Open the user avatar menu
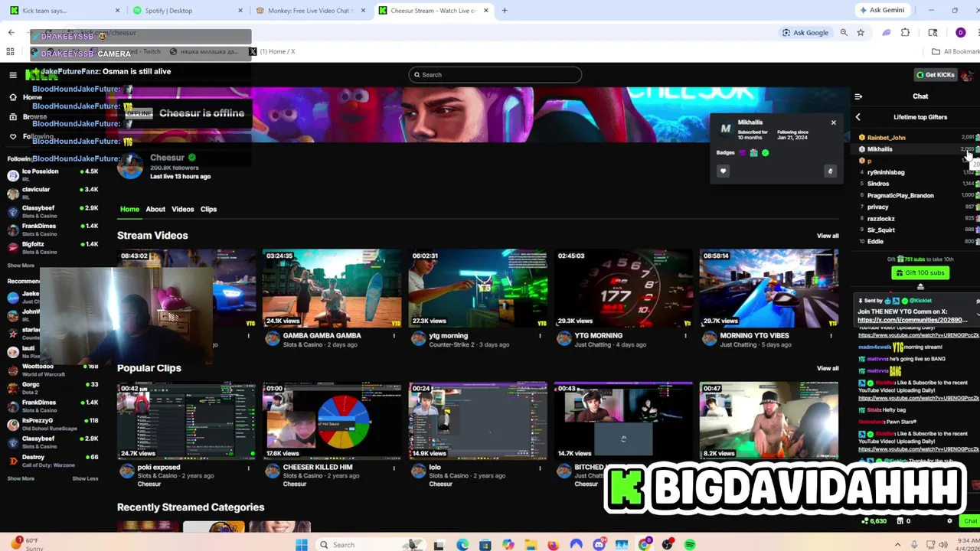 968,74
